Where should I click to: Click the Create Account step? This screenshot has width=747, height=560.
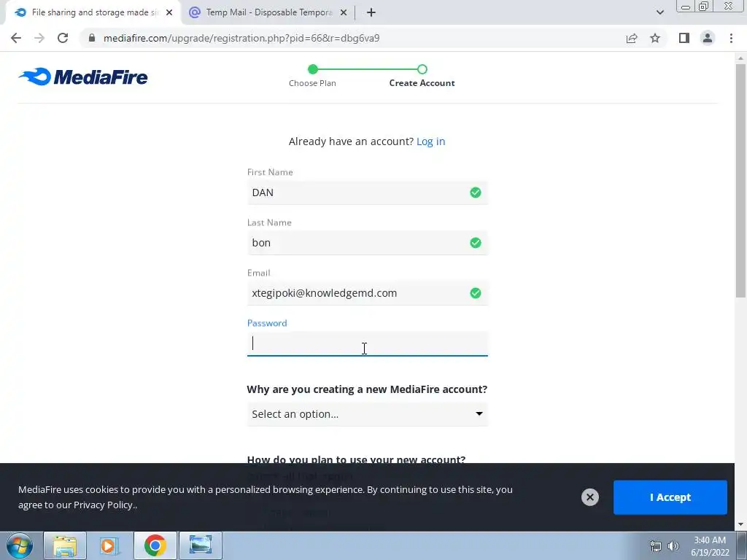point(422,83)
